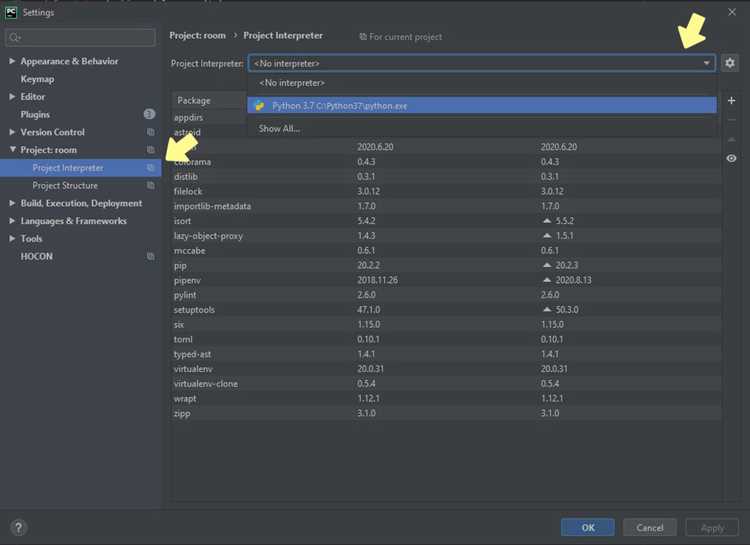Image resolution: width=750 pixels, height=545 pixels.
Task: Select the typed-ast package row
Action: tap(446, 354)
